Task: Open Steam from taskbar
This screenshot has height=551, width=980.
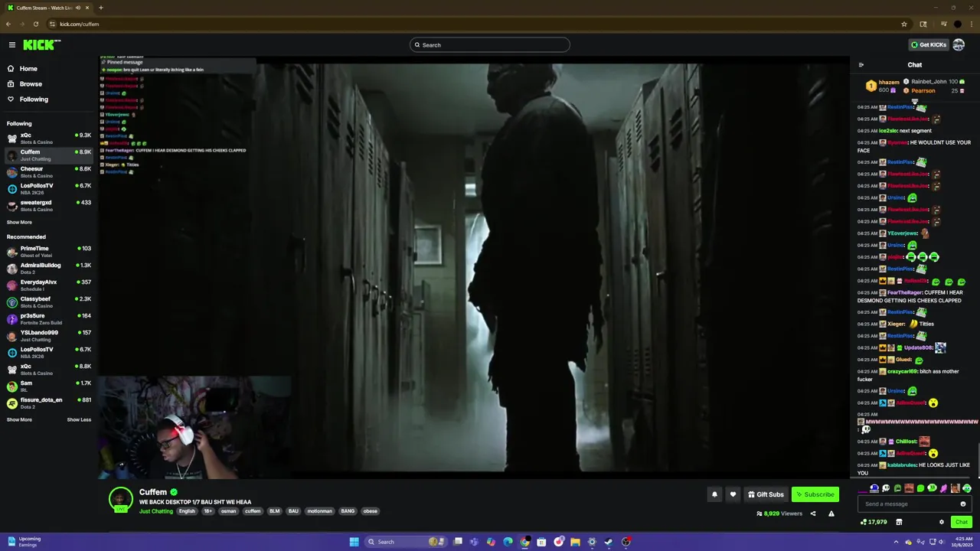Action: pyautogui.click(x=608, y=542)
